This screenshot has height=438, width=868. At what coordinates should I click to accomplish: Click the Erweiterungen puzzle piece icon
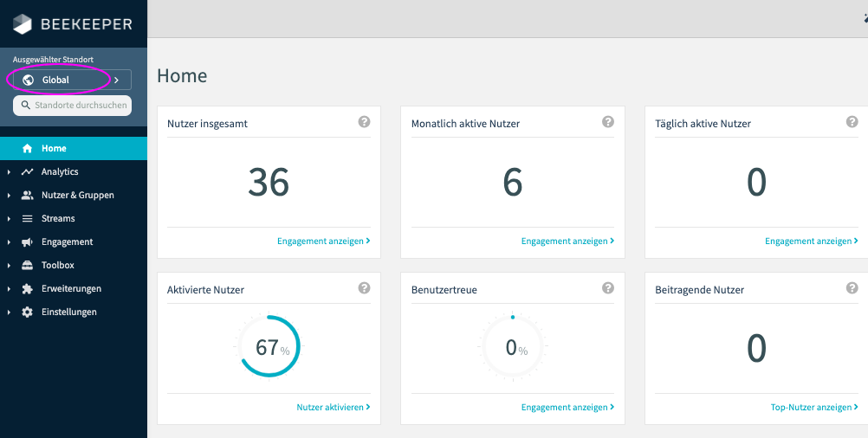(27, 289)
